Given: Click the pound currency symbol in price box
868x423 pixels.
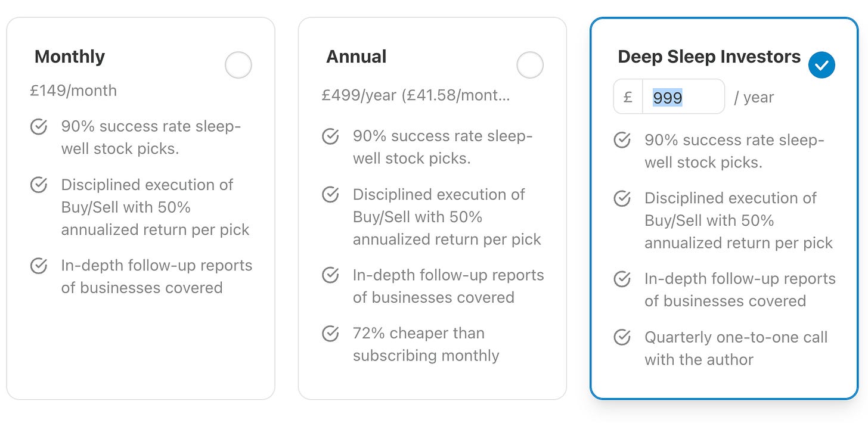Looking at the screenshot, I should 628,97.
